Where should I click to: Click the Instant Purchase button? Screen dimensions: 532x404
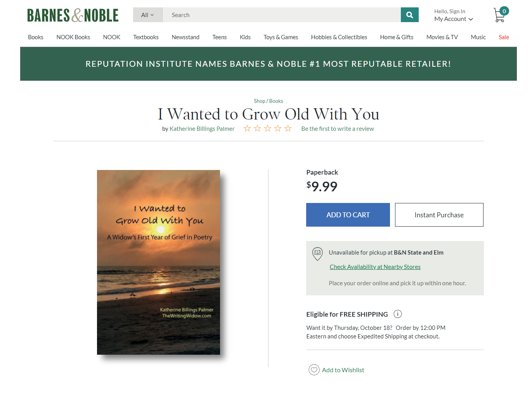[439, 215]
